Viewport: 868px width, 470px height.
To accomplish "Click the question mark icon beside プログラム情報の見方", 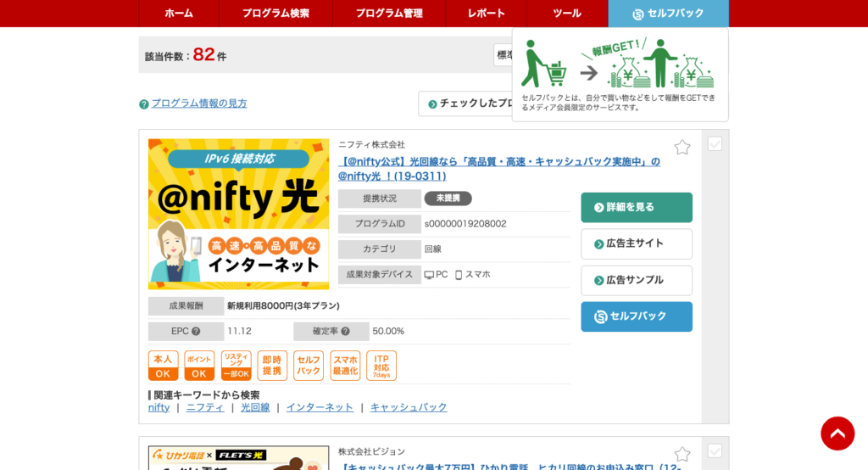I will point(144,104).
